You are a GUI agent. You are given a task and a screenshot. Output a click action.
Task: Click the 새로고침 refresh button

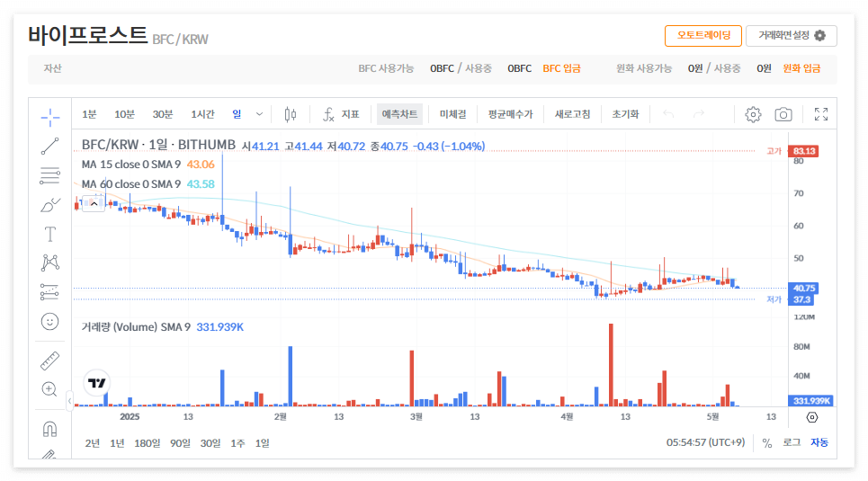[572, 114]
